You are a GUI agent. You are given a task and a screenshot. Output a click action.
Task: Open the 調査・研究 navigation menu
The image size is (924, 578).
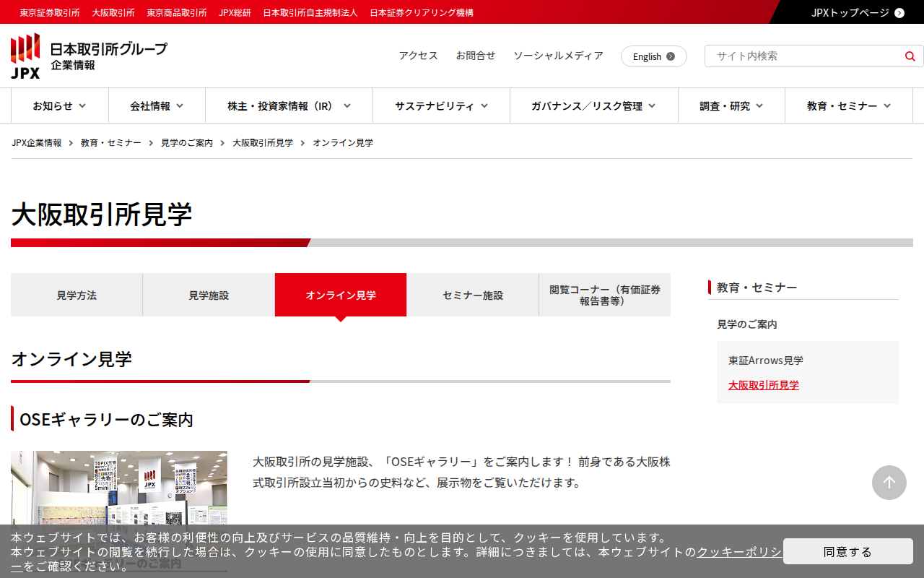tap(732, 106)
